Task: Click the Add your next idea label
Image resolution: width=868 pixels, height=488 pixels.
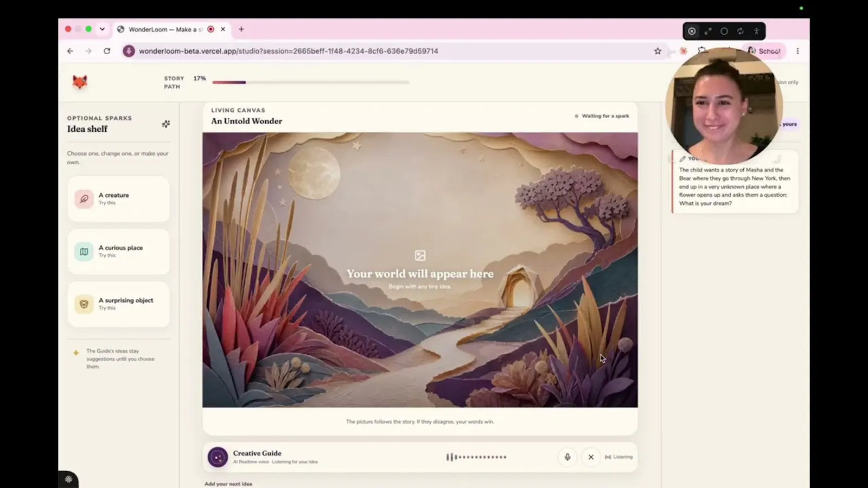Action: tap(228, 484)
